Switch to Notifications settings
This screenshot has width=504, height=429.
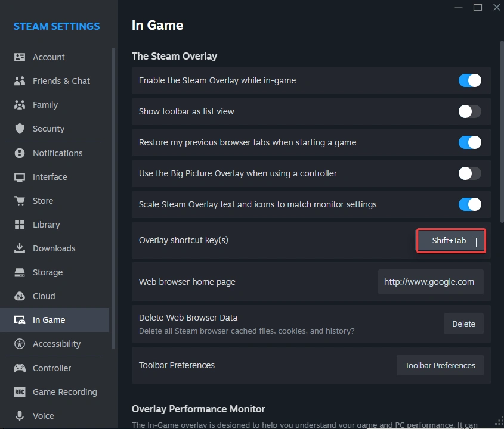[55, 153]
